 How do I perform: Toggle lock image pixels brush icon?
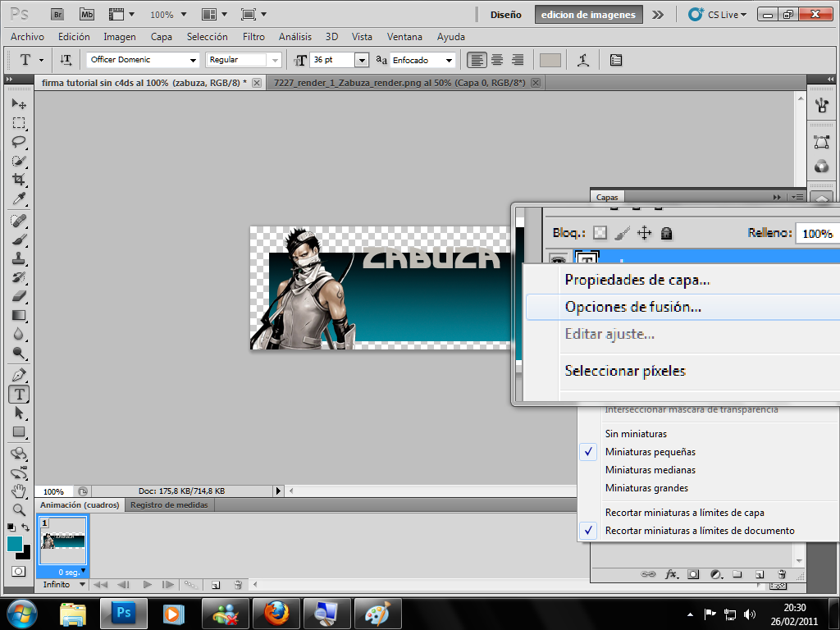tap(622, 233)
